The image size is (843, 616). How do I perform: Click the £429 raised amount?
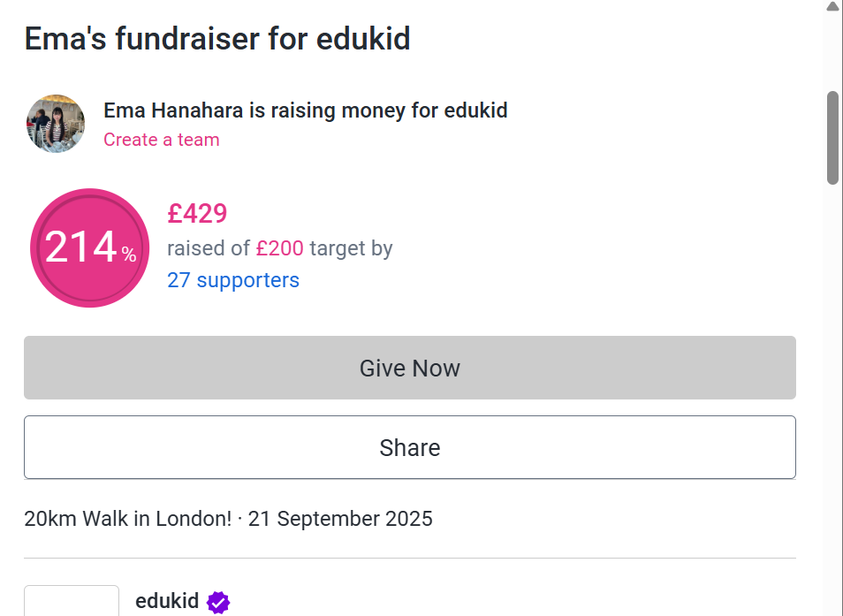[x=197, y=214]
